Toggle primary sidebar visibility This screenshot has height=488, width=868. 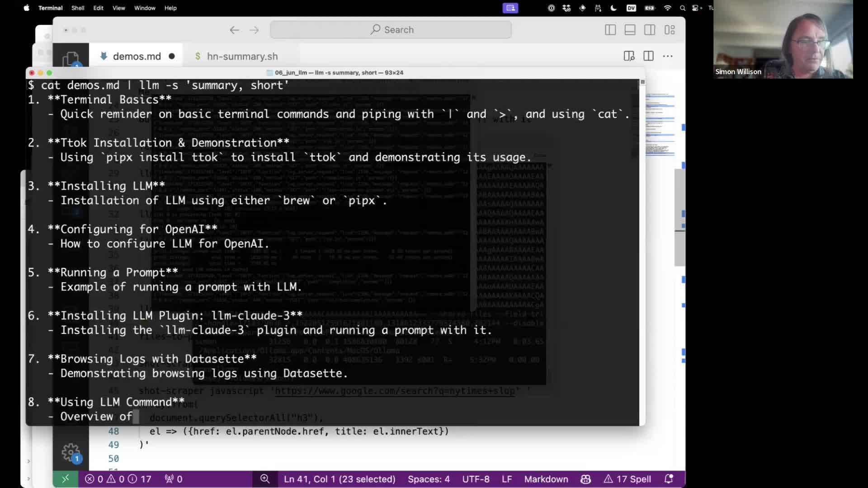[610, 30]
